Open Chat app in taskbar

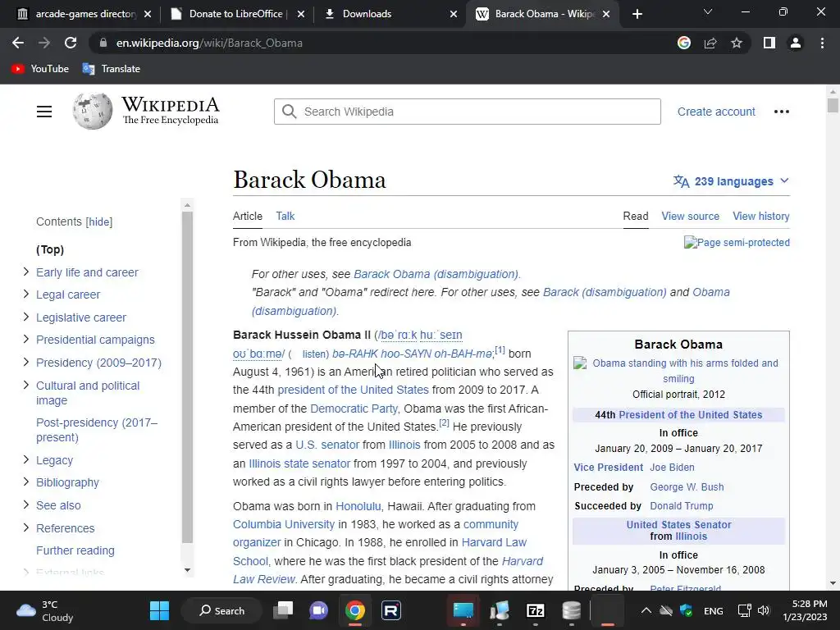(319, 610)
